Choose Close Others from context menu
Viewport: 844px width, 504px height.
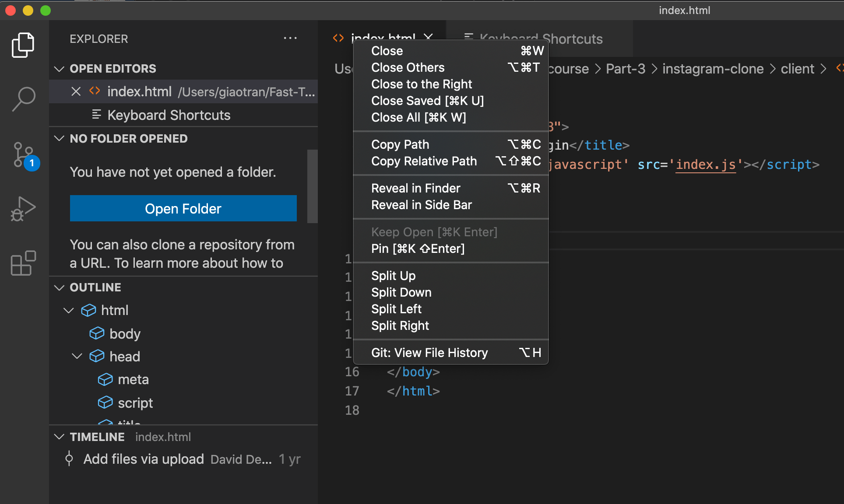pyautogui.click(x=408, y=67)
